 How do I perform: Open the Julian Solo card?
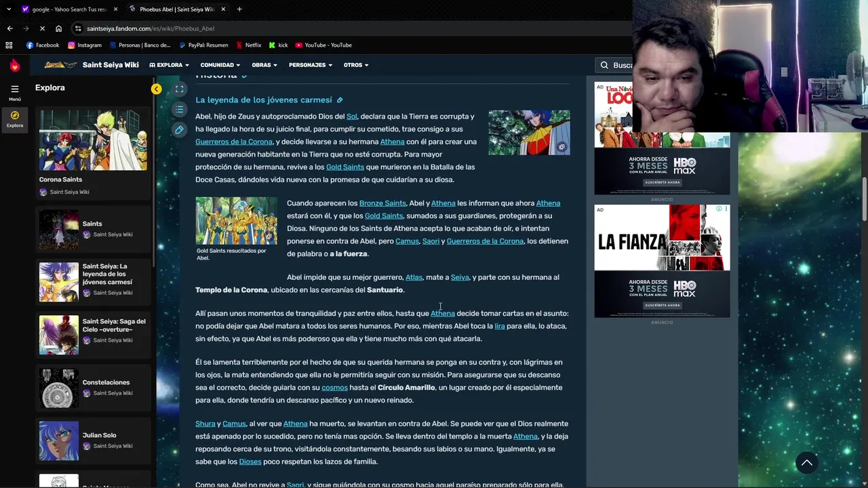(93, 441)
